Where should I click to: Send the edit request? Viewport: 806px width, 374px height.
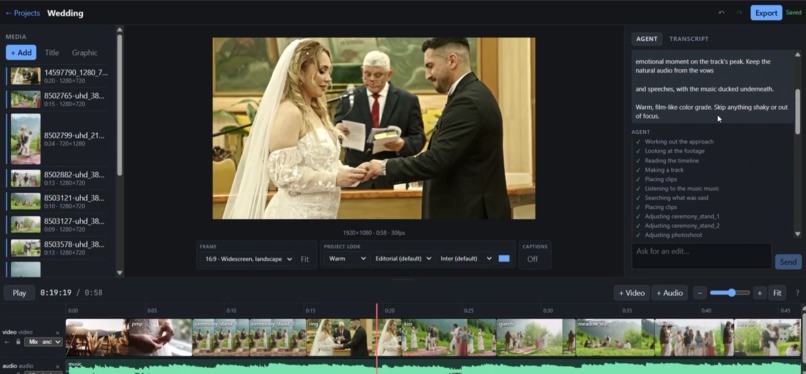(788, 262)
